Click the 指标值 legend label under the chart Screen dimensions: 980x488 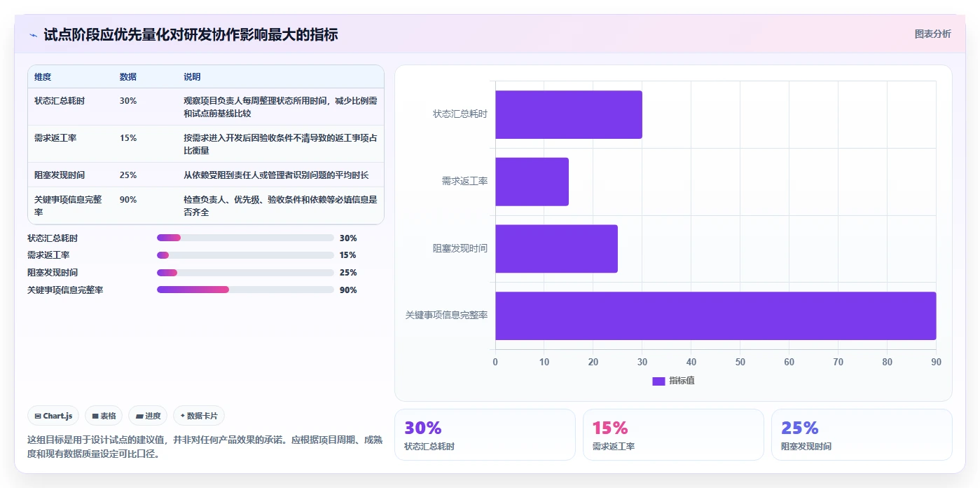point(682,381)
